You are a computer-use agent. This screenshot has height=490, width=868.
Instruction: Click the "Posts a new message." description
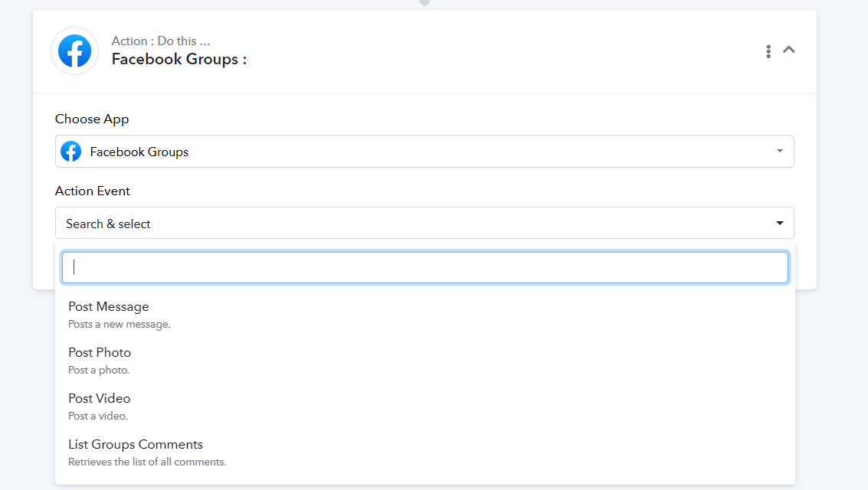pyautogui.click(x=120, y=324)
